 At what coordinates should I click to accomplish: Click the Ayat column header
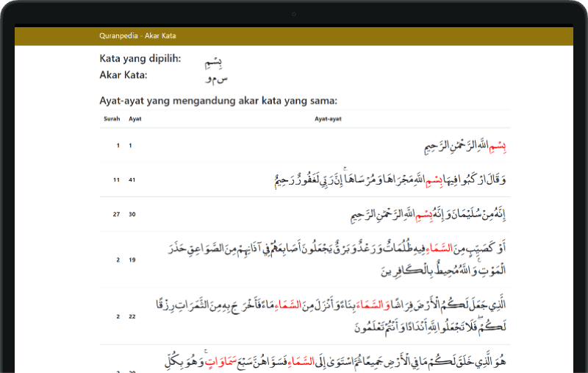(x=135, y=119)
